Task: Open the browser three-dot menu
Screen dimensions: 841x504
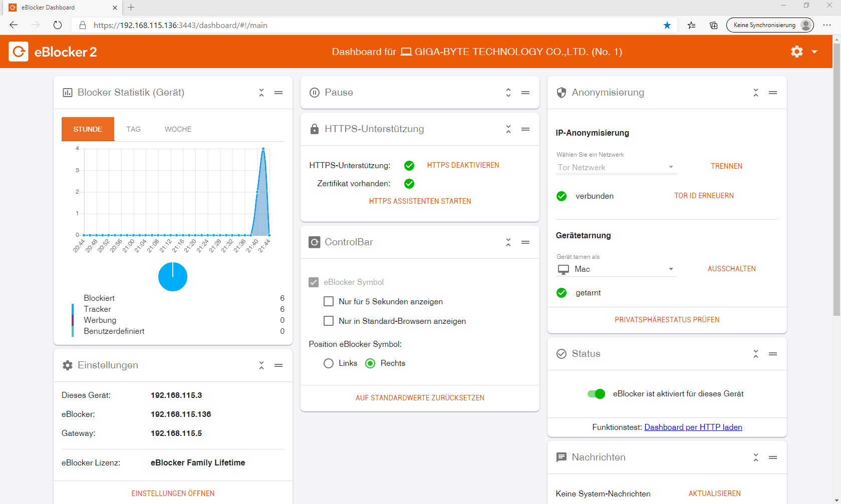Action: [x=827, y=25]
